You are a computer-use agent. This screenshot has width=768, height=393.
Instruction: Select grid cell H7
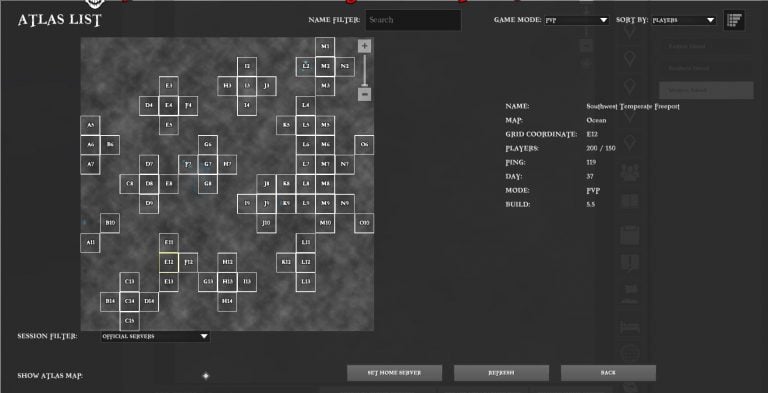(x=227, y=164)
